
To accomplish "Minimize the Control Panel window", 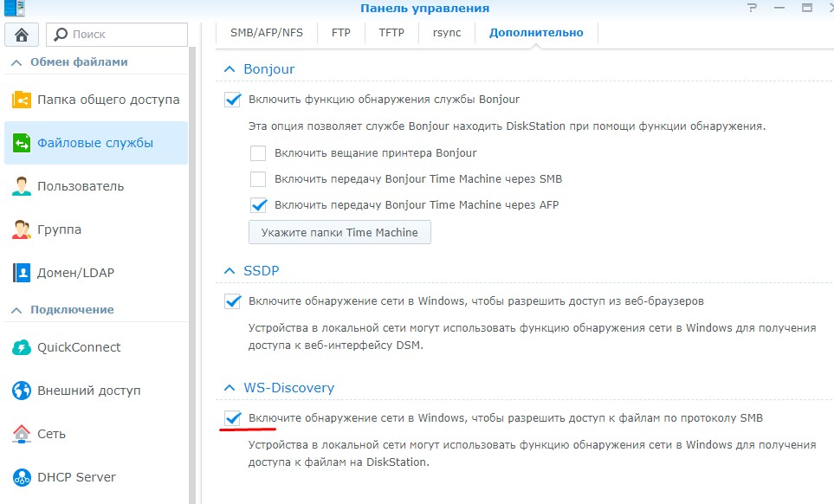I will point(779,8).
